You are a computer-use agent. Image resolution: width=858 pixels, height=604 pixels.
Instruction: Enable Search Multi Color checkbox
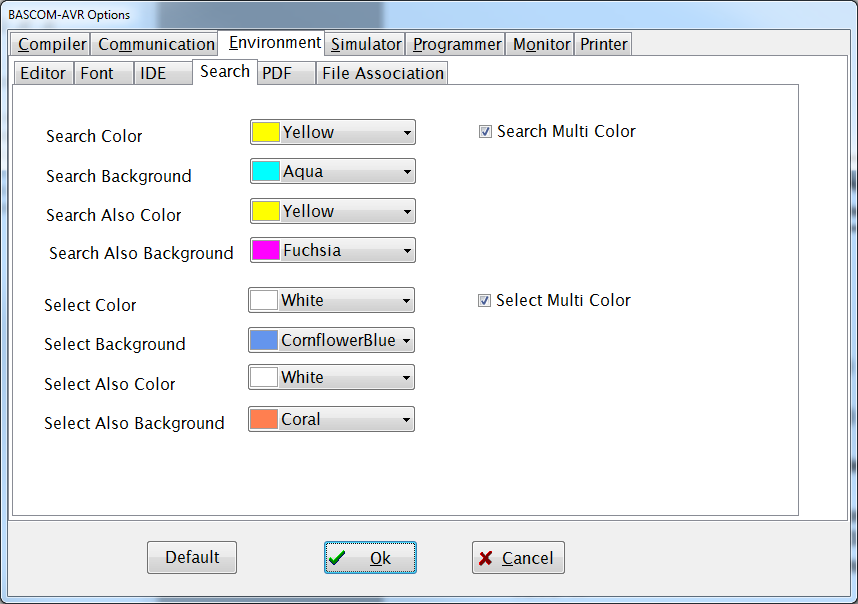(x=485, y=132)
